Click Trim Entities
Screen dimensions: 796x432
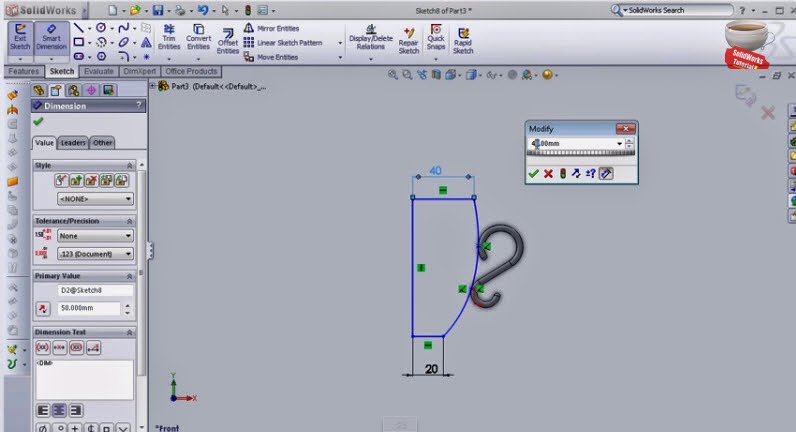pyautogui.click(x=169, y=37)
